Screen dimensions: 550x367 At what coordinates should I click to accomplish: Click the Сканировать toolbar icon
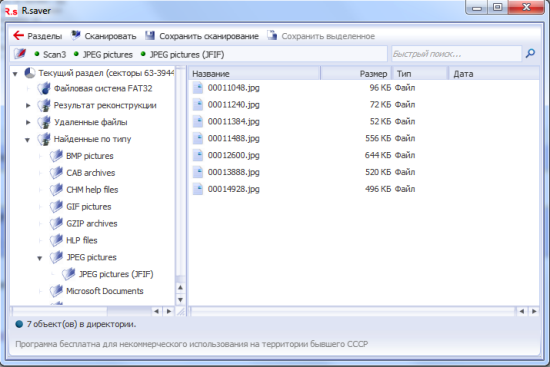click(x=75, y=35)
